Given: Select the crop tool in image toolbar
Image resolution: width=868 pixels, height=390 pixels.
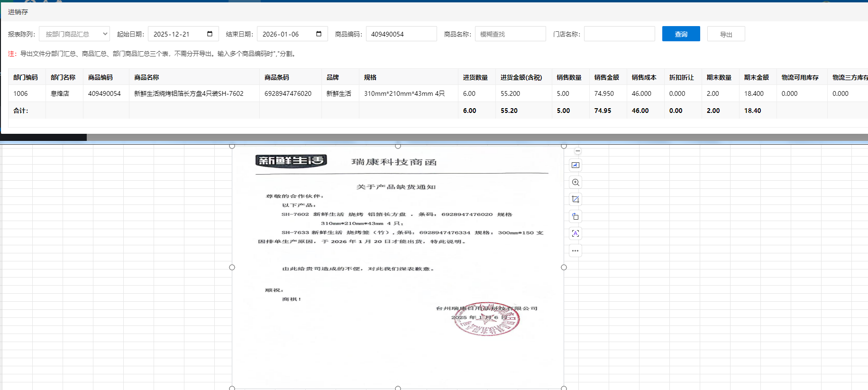Looking at the screenshot, I should tap(575, 199).
